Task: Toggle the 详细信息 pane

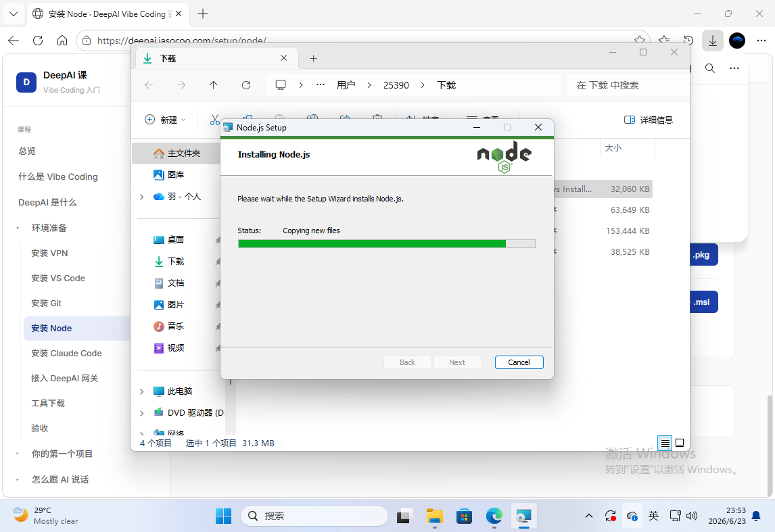Action: click(x=649, y=120)
